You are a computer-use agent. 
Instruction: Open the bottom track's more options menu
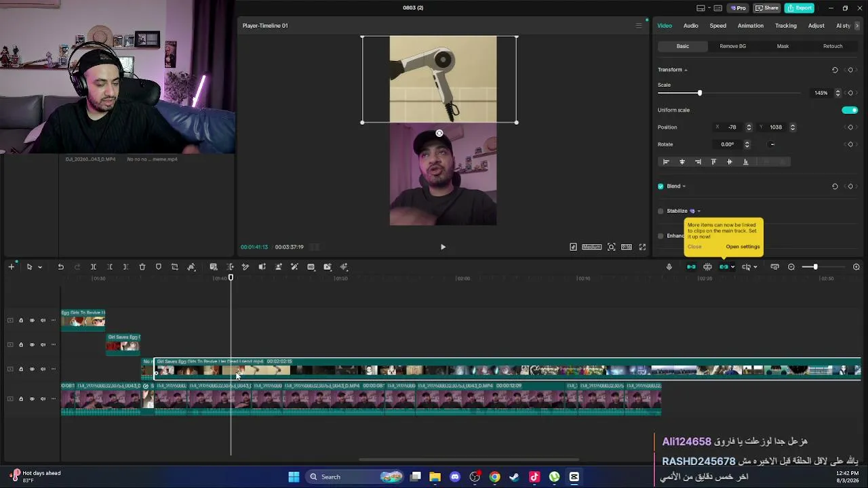point(54,399)
